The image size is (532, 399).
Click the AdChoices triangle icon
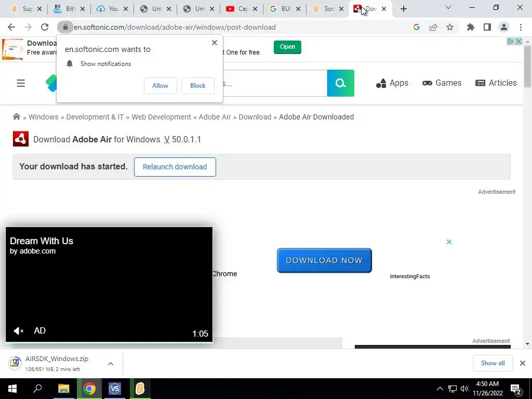pos(510,42)
